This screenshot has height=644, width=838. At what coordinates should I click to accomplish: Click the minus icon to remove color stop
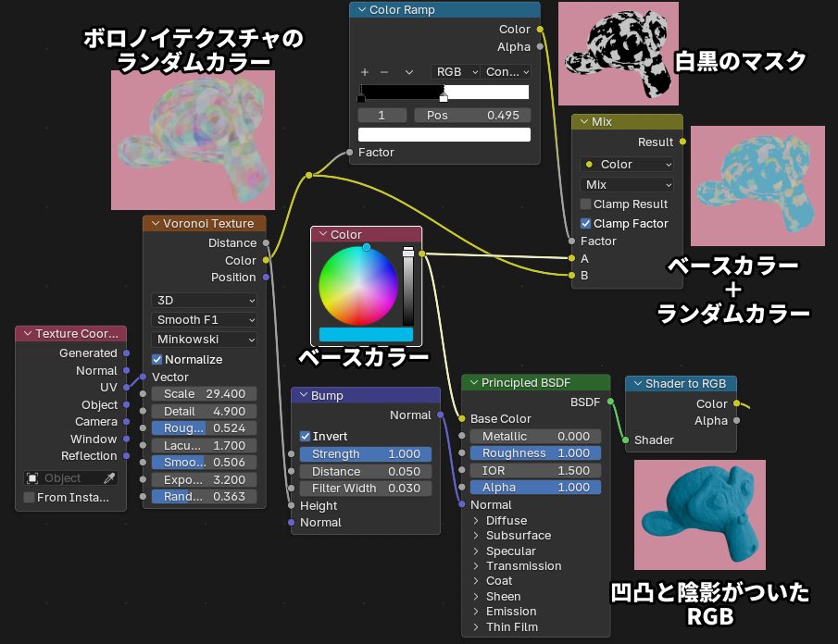tap(384, 72)
